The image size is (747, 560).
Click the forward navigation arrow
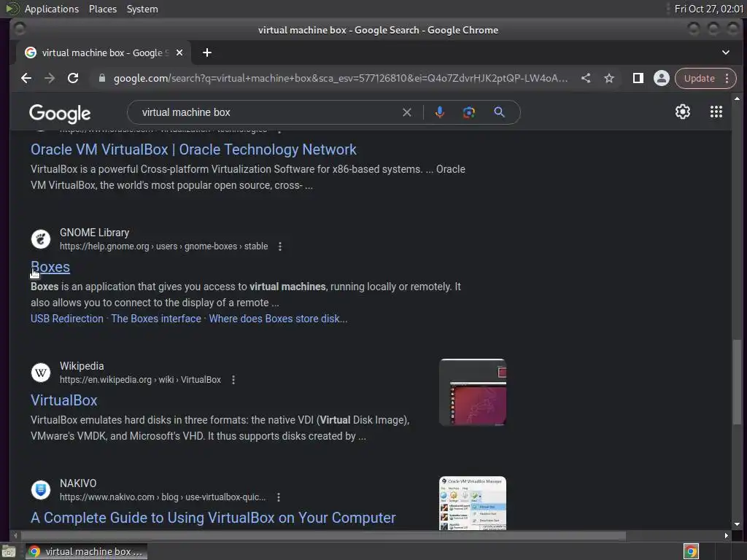tap(50, 78)
